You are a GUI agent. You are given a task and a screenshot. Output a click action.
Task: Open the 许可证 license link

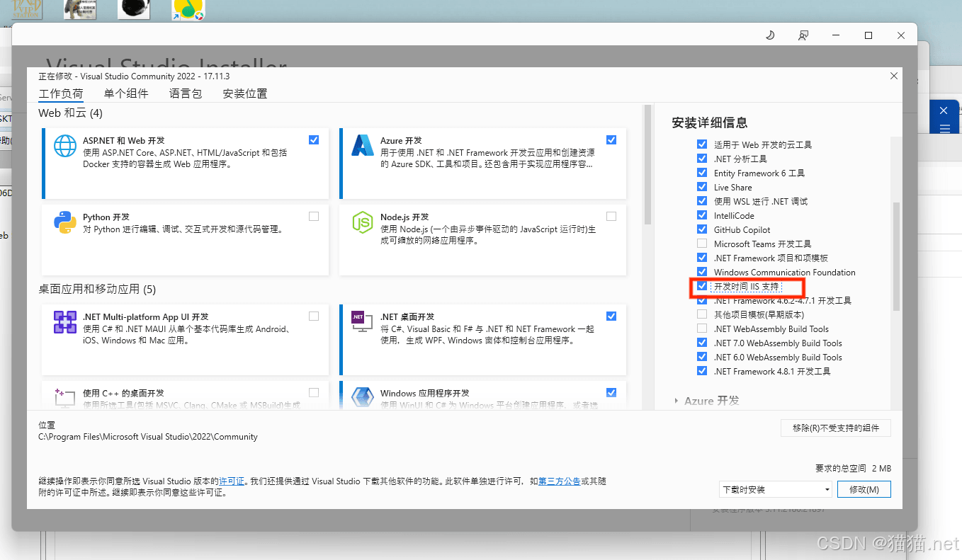232,481
